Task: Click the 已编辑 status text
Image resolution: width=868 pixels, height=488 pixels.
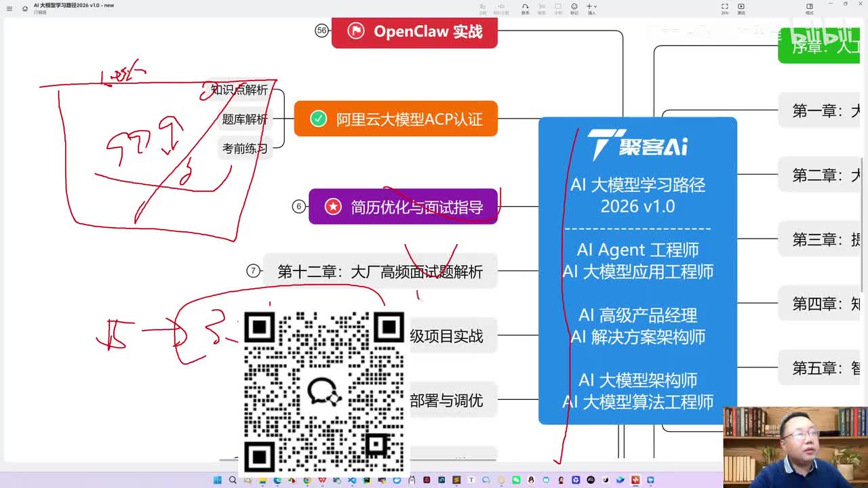Action: coord(40,12)
